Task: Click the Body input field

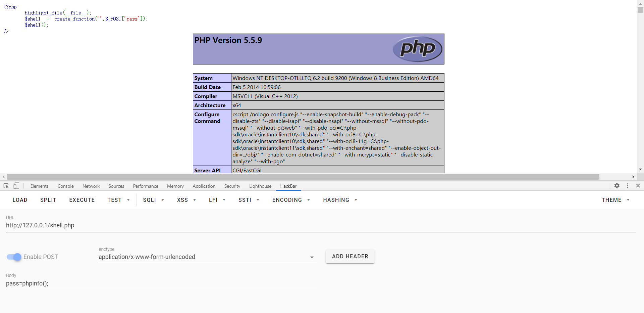Action: coord(161,283)
